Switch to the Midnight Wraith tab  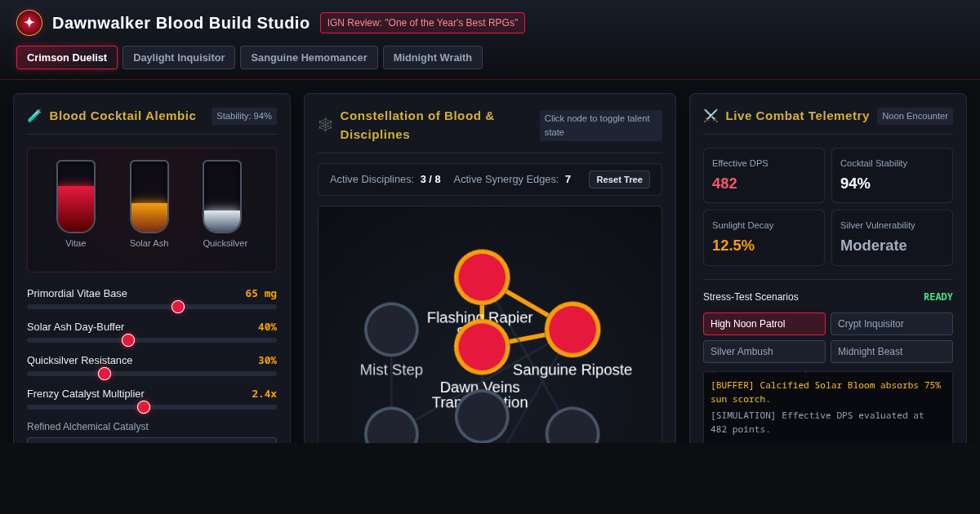point(433,58)
